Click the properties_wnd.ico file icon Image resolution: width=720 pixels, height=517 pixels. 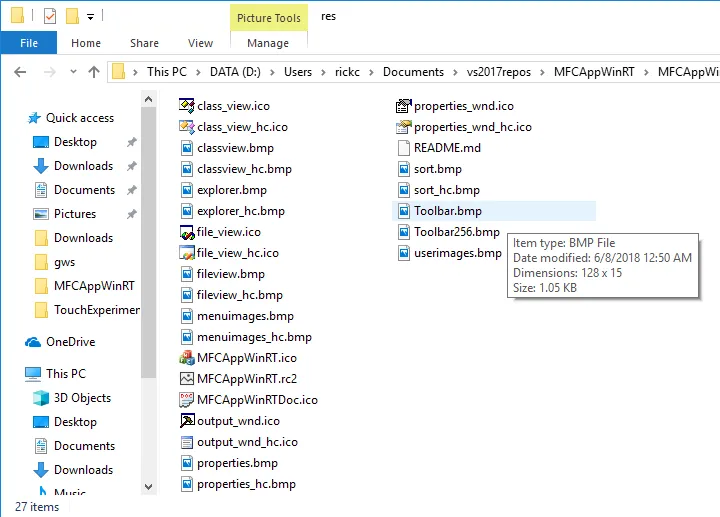403,106
